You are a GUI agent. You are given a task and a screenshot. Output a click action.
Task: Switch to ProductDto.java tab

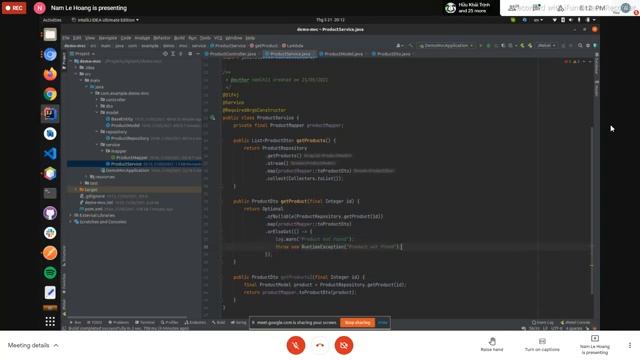point(392,54)
